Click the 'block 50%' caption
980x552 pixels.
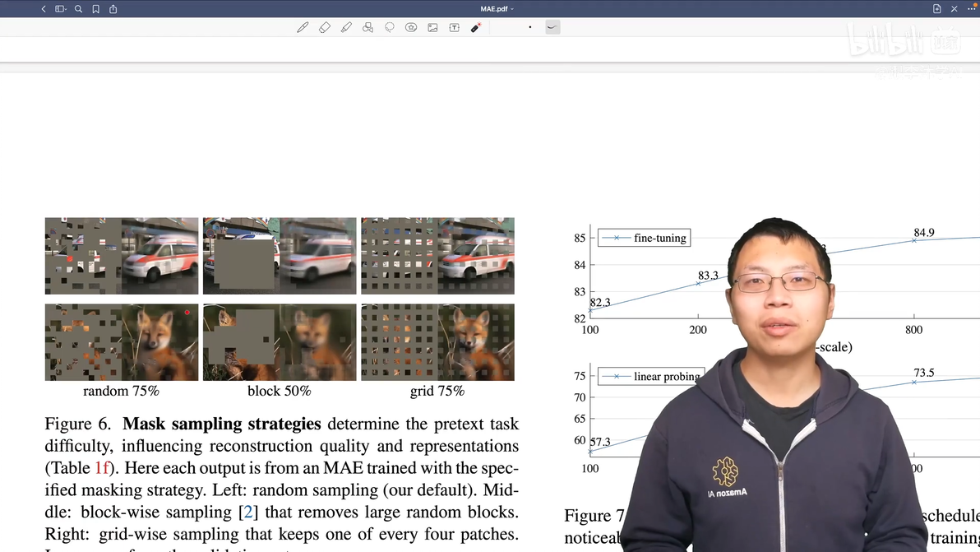[280, 391]
